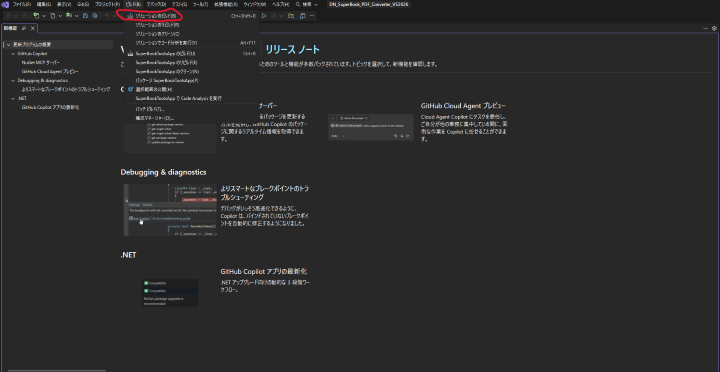Open dropdown arrow next to open file icon

tap(60, 16)
